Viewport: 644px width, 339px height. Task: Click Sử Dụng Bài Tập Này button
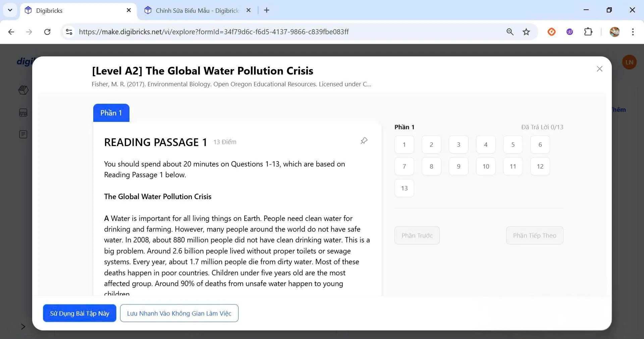[x=79, y=313]
